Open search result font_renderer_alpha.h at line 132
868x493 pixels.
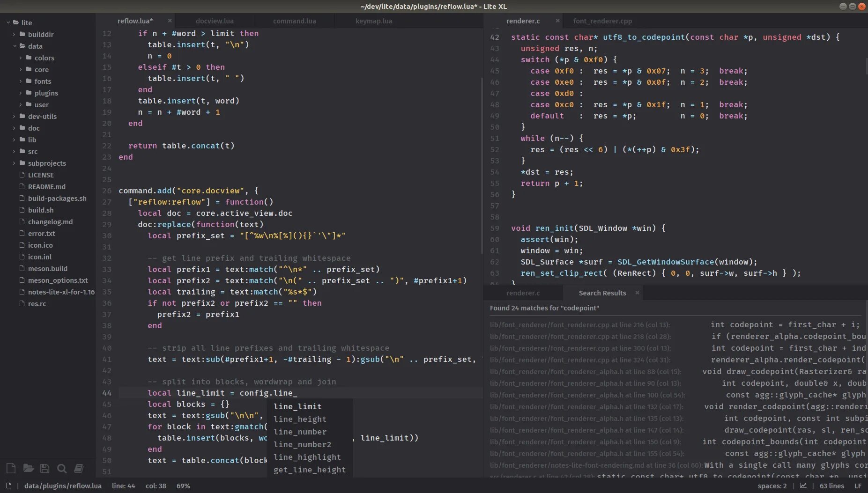tap(676, 406)
